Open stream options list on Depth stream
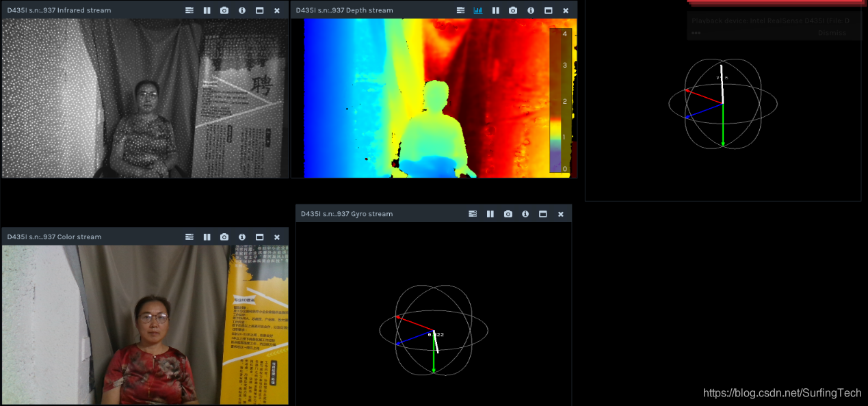Image resolution: width=868 pixels, height=406 pixels. coord(461,10)
